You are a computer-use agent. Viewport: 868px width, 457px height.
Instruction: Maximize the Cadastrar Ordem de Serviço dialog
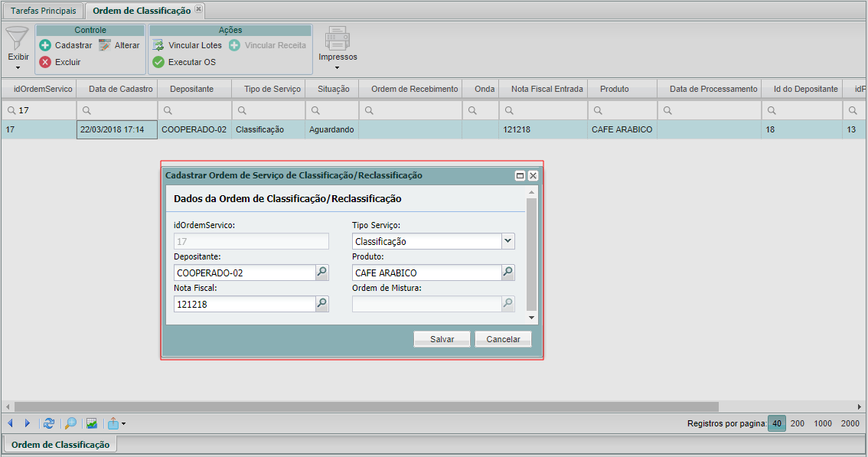(x=520, y=175)
